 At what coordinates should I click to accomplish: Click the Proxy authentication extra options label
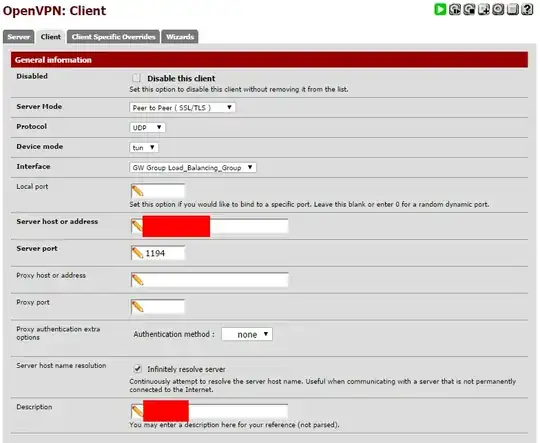coord(58,333)
